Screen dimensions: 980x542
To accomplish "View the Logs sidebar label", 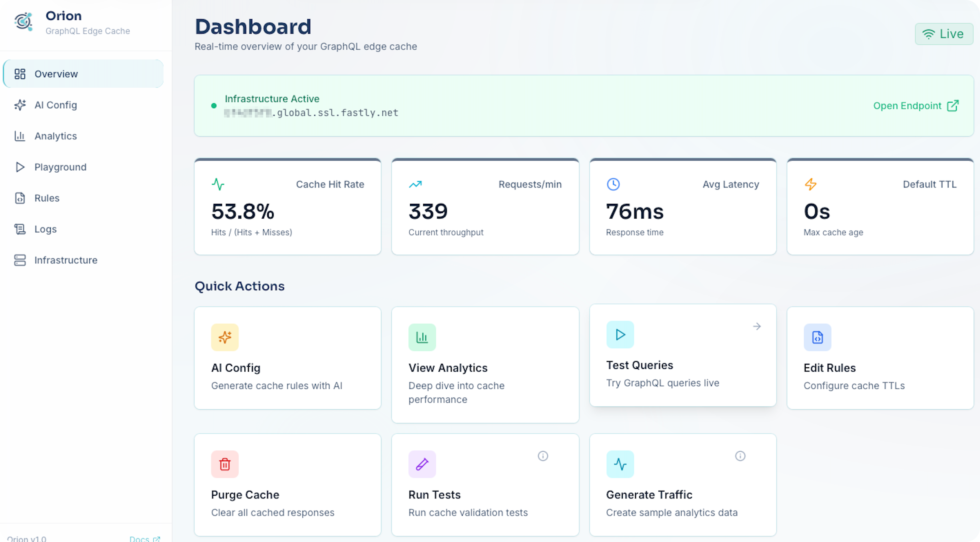I will [46, 229].
